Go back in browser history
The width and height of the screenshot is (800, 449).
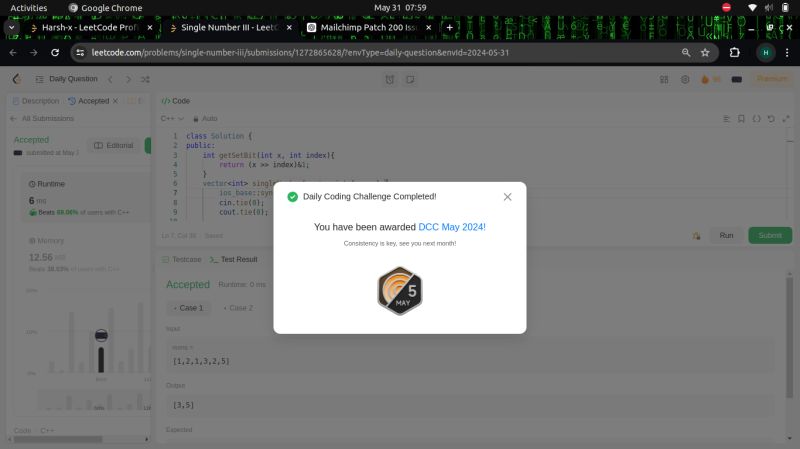tap(13, 53)
